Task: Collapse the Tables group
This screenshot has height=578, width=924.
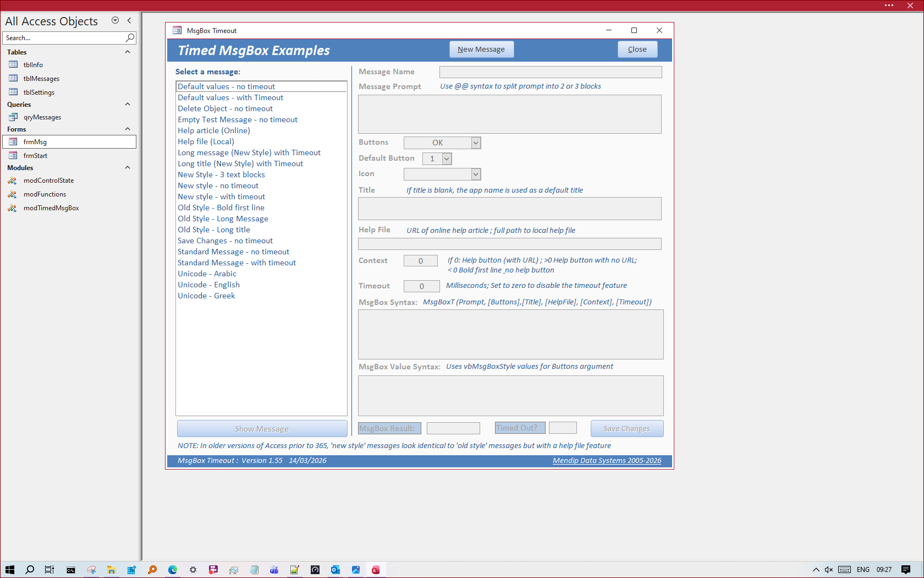Action: click(128, 52)
